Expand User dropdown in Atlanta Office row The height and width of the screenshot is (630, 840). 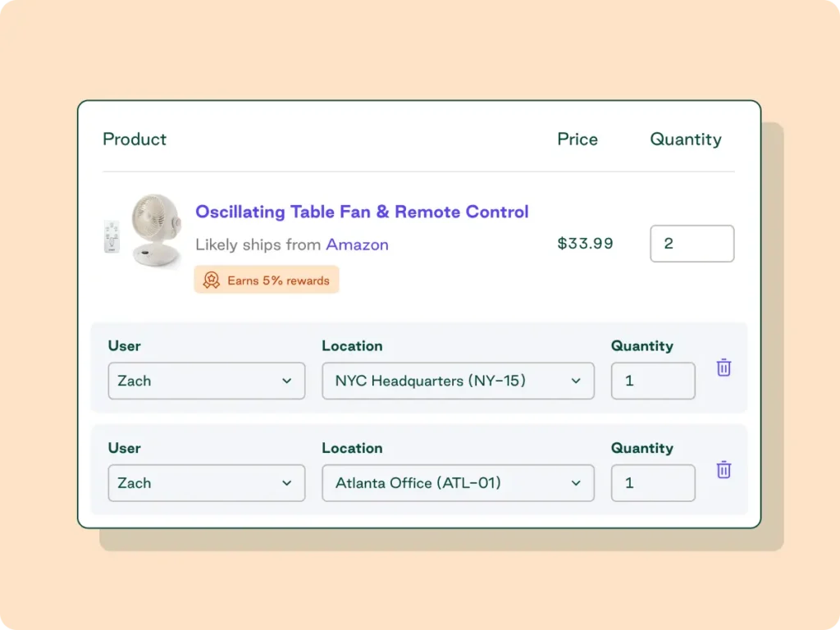pyautogui.click(x=206, y=483)
